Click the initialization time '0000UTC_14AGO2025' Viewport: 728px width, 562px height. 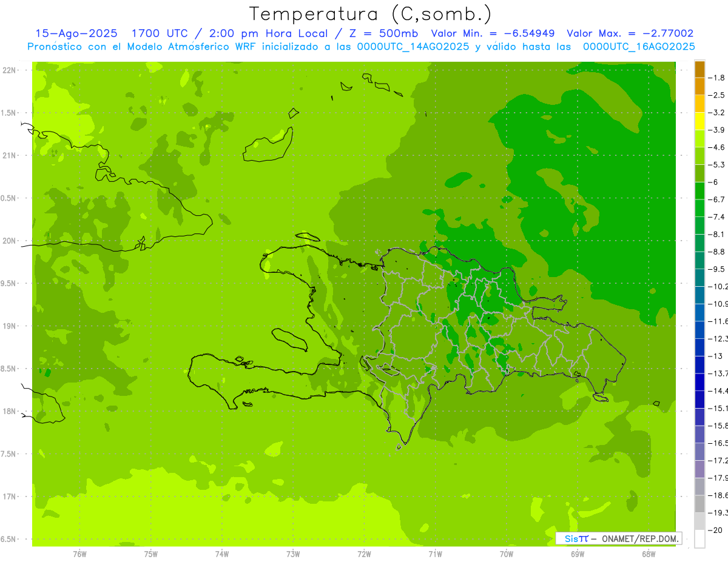(413, 46)
